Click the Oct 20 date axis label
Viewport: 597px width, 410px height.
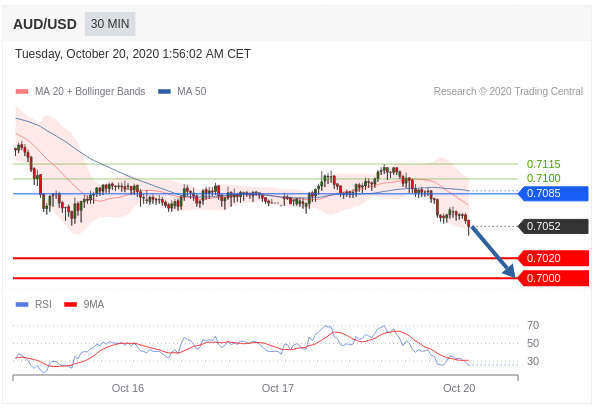click(459, 388)
